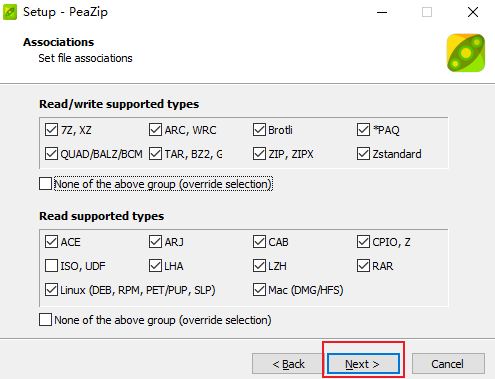Uncheck the LHA checkbox

point(155,266)
